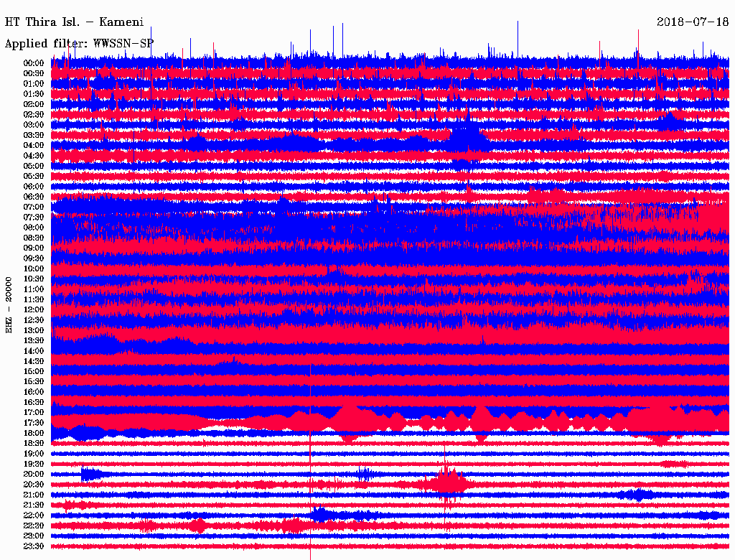735x560 pixels.
Task: Select the 10:30 time label
Action: [34, 279]
